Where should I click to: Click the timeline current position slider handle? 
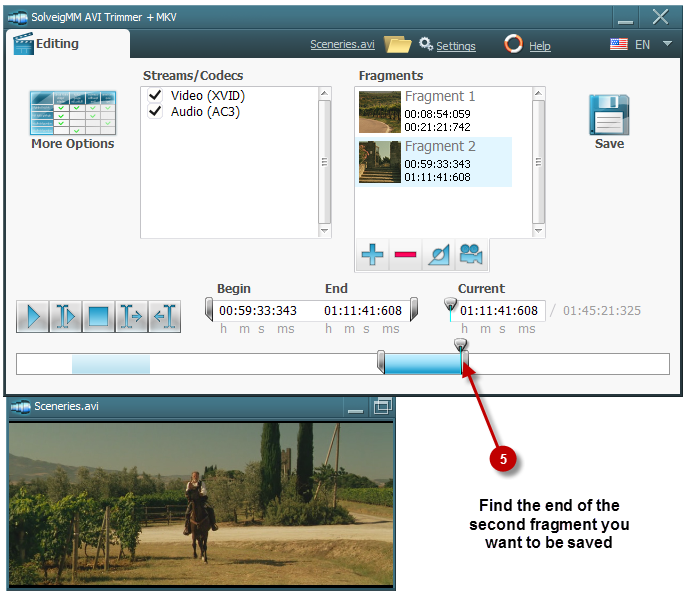click(460, 345)
